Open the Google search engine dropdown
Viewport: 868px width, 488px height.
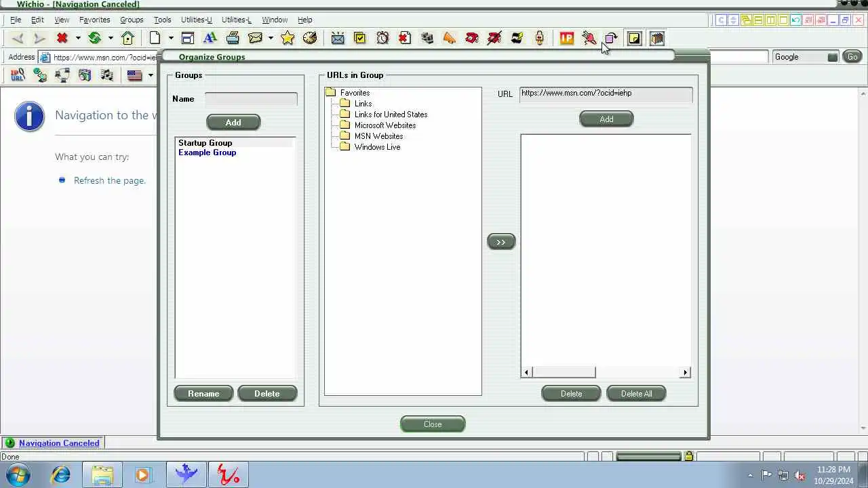tap(833, 57)
